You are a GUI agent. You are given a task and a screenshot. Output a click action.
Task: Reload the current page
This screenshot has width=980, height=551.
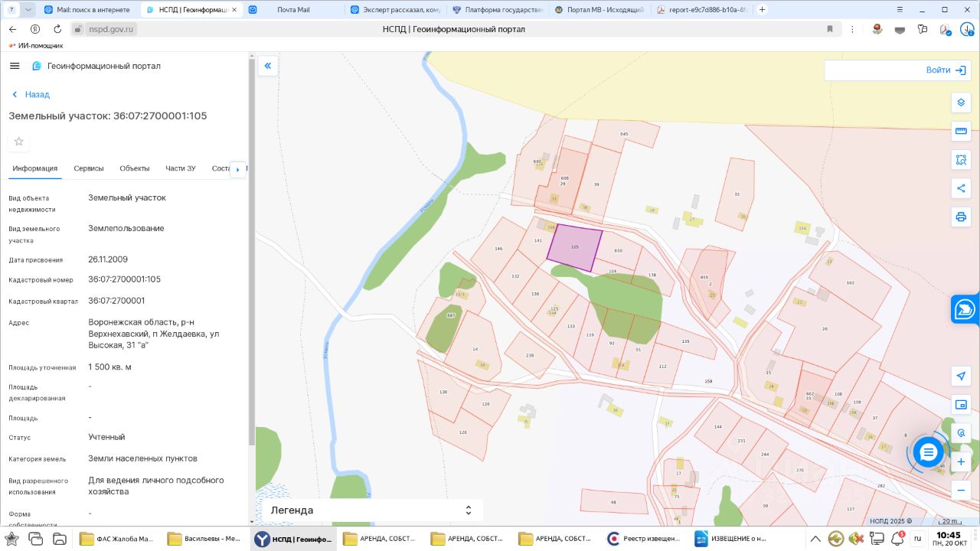click(57, 29)
